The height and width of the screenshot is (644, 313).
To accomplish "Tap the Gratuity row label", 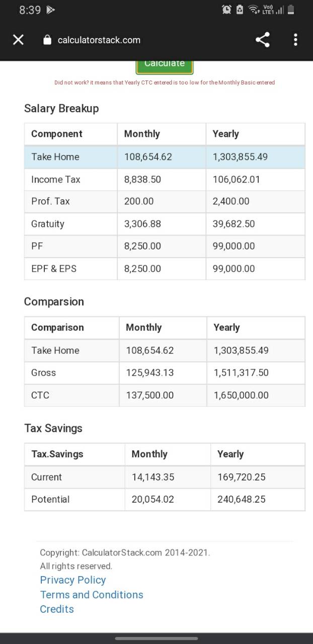I will coord(48,224).
